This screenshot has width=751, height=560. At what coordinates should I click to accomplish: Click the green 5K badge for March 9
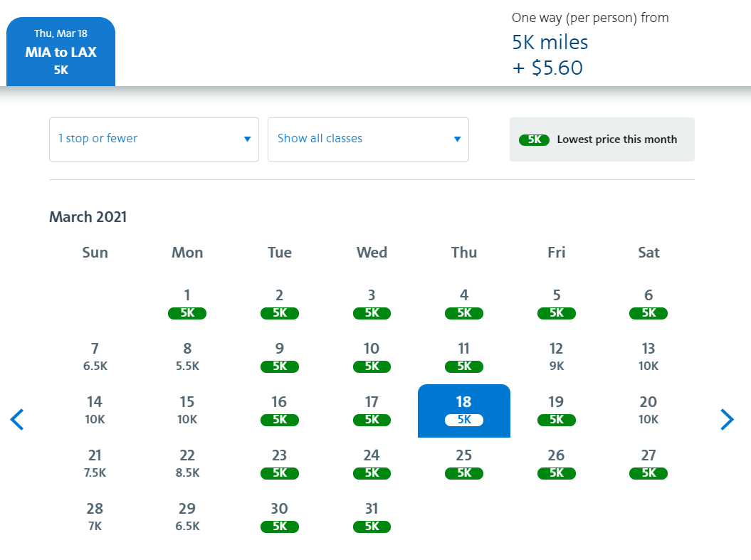(280, 366)
